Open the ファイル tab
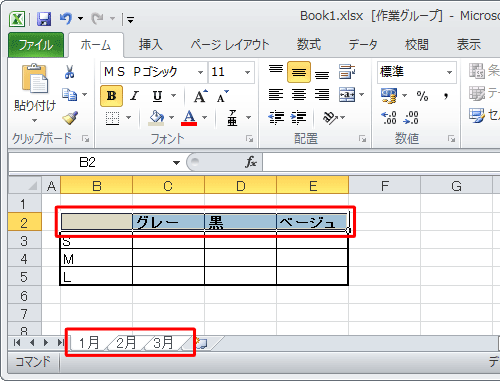This screenshot has height=381, width=500. [x=36, y=45]
